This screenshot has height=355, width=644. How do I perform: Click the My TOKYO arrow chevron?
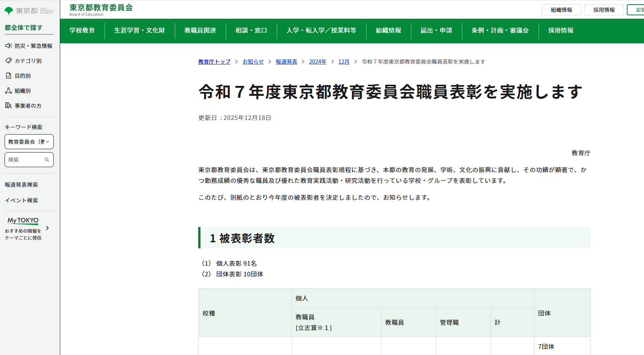point(48,228)
